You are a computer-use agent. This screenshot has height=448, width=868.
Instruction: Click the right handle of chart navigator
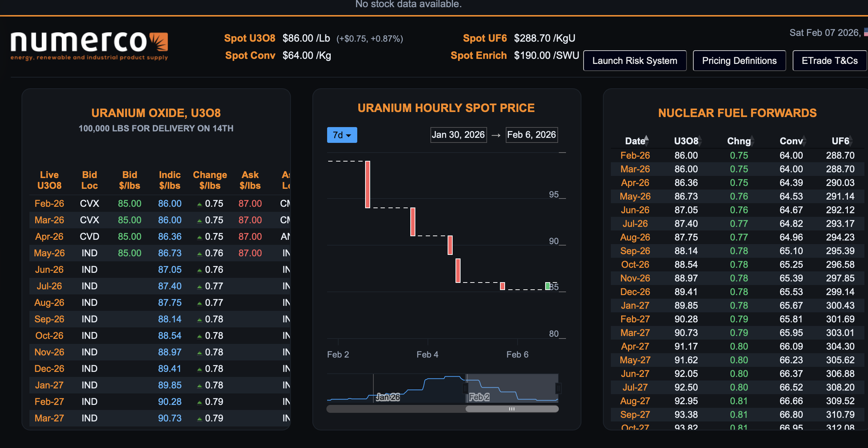(558, 388)
